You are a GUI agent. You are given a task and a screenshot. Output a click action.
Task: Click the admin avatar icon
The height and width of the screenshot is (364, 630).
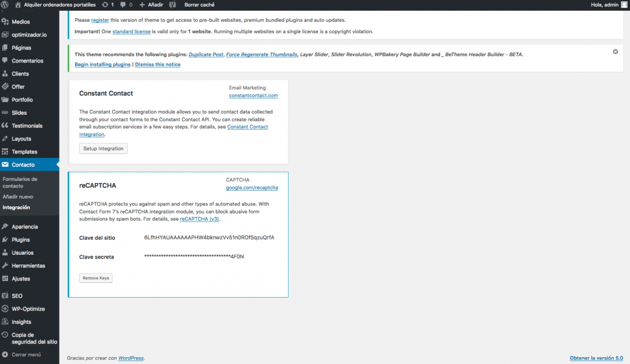pyautogui.click(x=624, y=5)
